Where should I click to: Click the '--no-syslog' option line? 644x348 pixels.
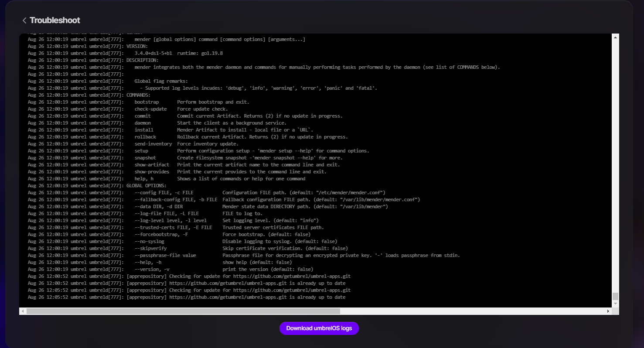click(x=182, y=241)
